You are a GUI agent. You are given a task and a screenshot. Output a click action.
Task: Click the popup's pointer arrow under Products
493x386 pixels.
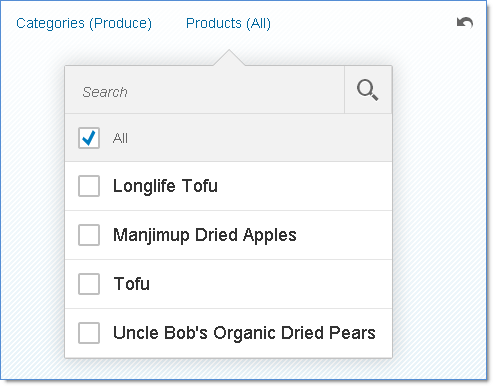tap(229, 58)
